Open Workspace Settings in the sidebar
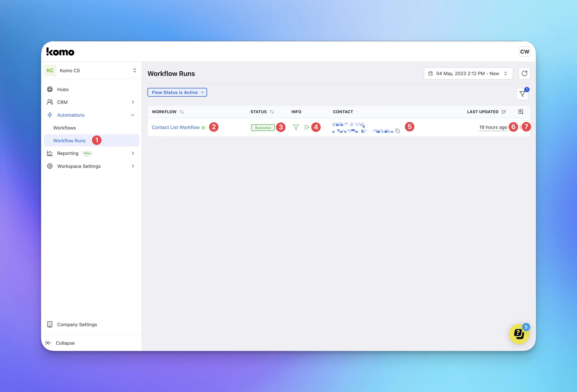577x392 pixels. coord(91,166)
